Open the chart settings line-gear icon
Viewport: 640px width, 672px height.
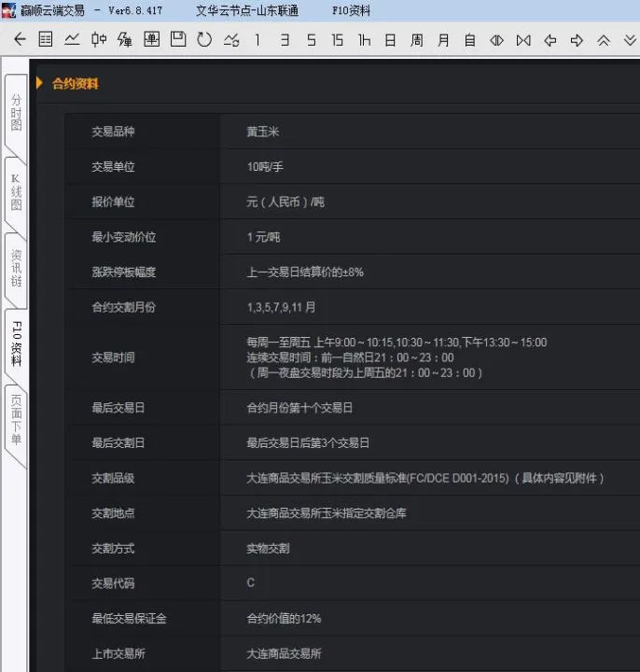tap(231, 40)
